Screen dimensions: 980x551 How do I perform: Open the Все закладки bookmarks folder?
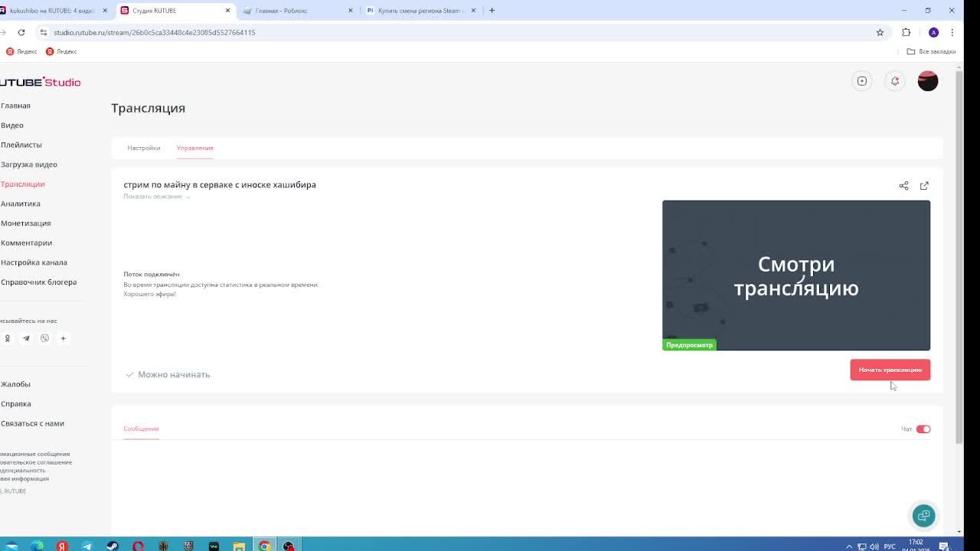click(x=931, y=51)
